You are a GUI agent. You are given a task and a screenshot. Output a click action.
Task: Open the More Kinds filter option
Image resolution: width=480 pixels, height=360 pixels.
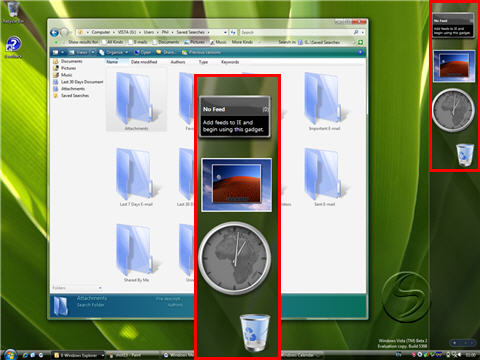coord(242,42)
